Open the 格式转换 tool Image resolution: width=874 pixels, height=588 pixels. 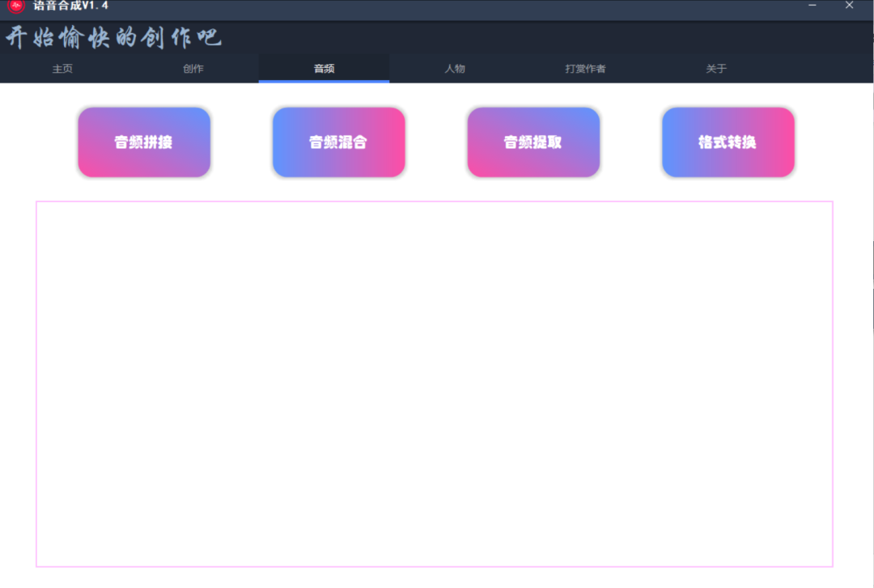[x=728, y=142]
